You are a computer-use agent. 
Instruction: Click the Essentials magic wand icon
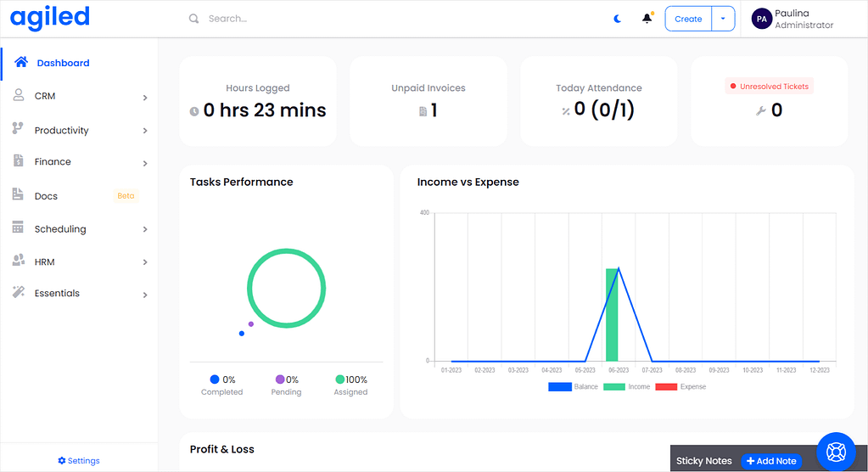click(19, 291)
